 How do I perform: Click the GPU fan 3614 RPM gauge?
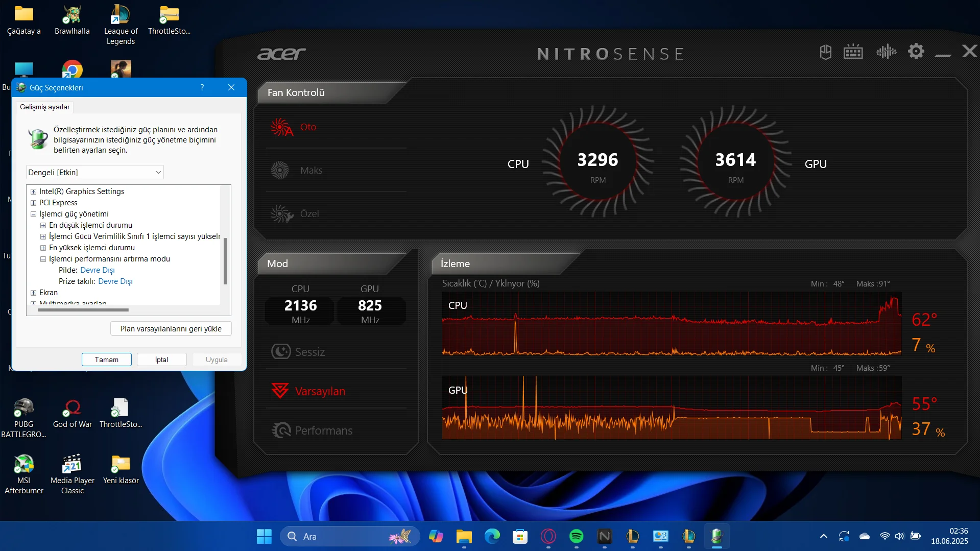(735, 162)
